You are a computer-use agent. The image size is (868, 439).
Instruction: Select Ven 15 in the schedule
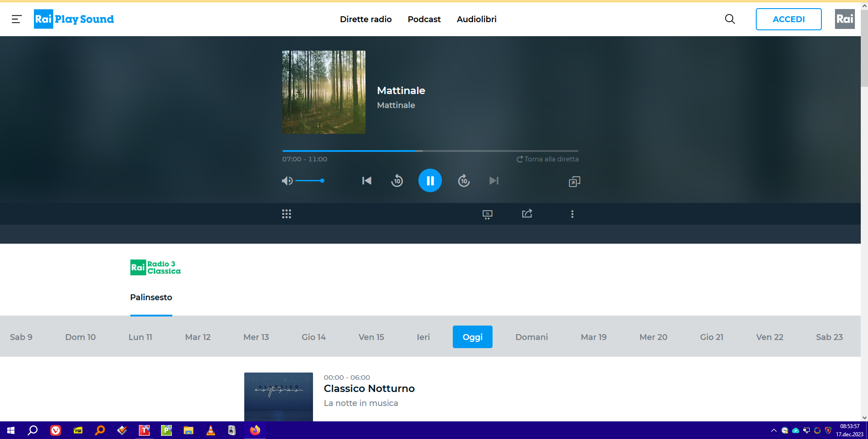371,337
